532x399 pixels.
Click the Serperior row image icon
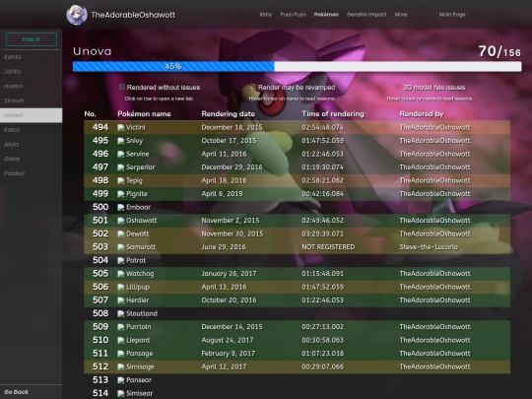121,167
